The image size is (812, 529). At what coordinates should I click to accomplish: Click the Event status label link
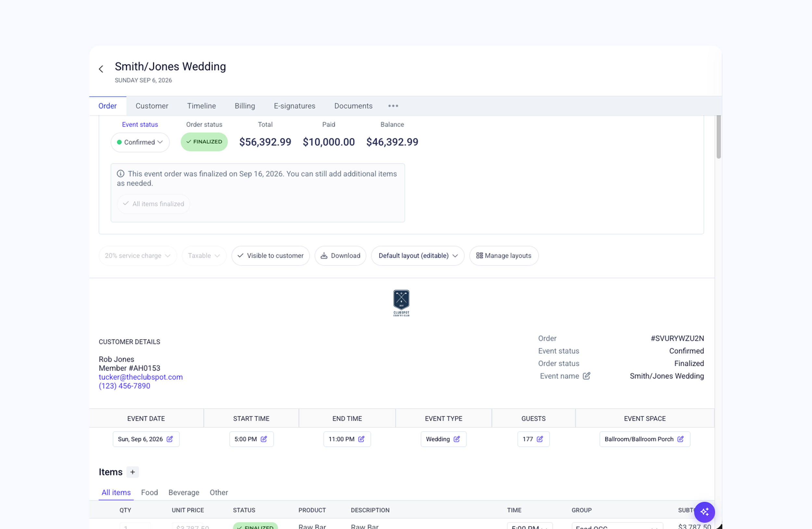click(x=140, y=124)
